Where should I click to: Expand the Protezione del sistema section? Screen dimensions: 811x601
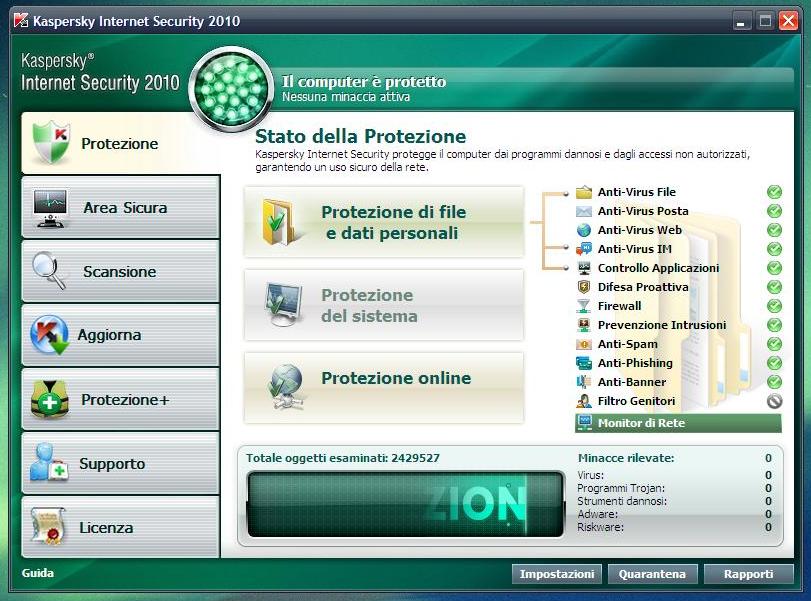pos(384,305)
